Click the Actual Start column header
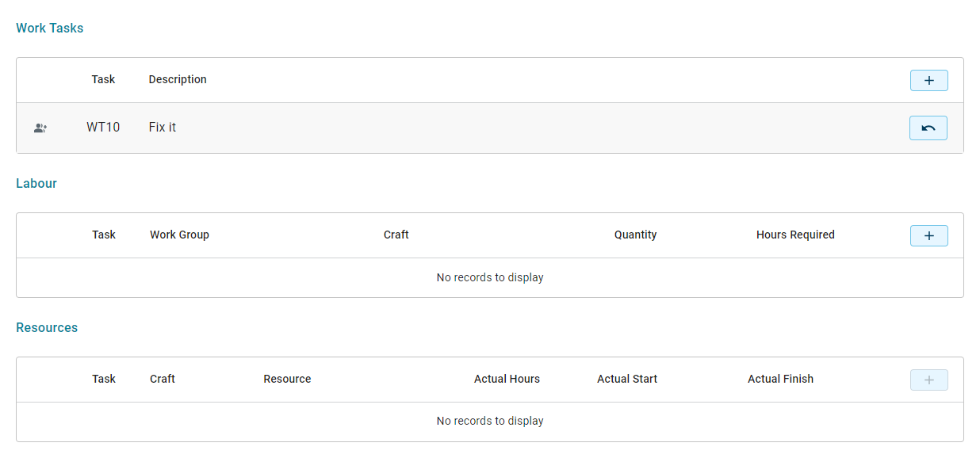 (627, 379)
